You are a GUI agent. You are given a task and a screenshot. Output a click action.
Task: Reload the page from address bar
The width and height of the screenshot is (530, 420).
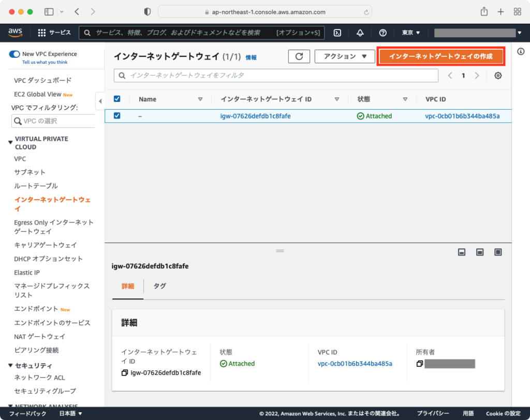click(x=366, y=12)
